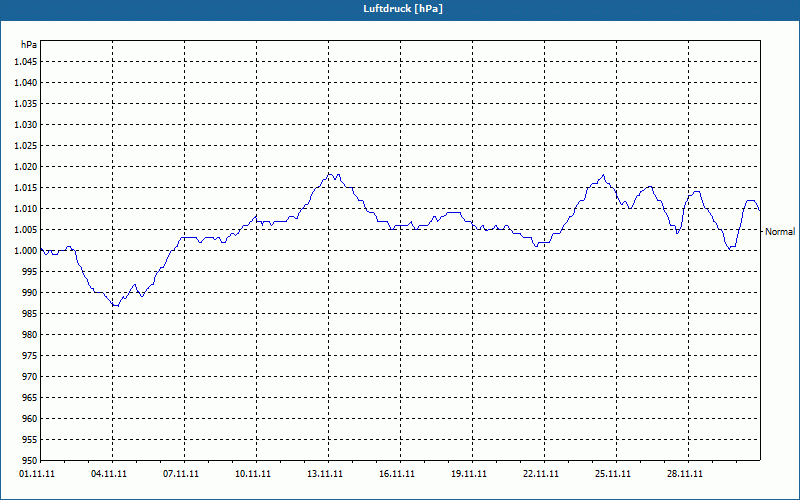Image resolution: width=800 pixels, height=500 pixels.
Task: Select the 1.025 value on the y-axis
Action: (26, 145)
